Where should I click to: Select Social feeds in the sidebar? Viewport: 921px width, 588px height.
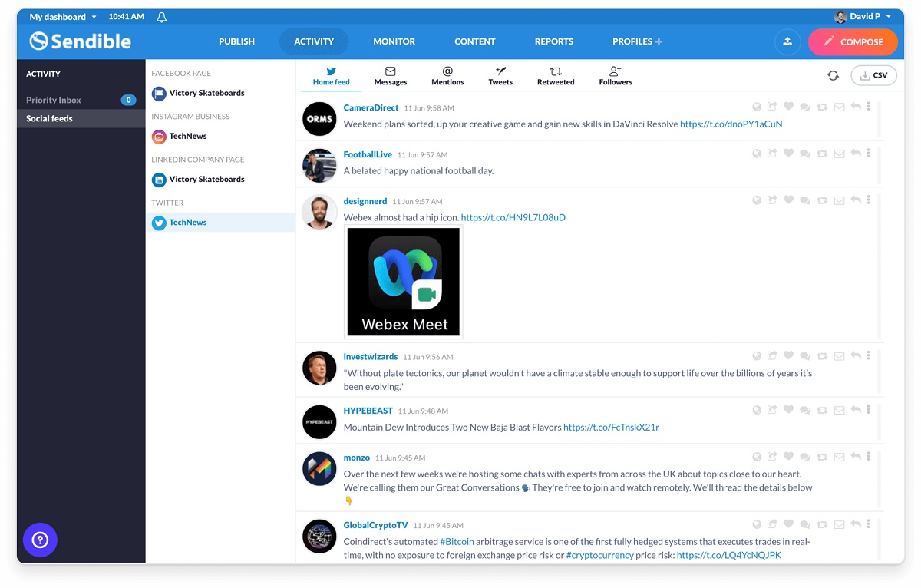(81, 118)
